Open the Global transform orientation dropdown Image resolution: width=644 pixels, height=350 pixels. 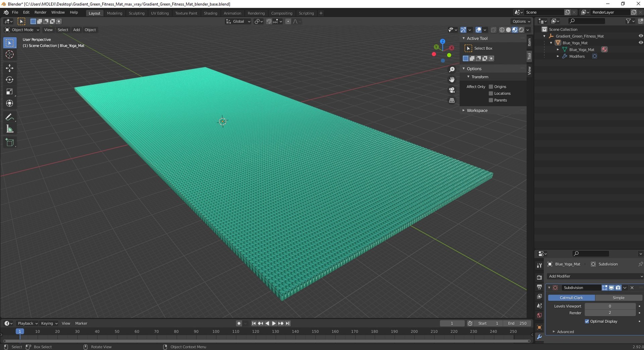point(238,21)
